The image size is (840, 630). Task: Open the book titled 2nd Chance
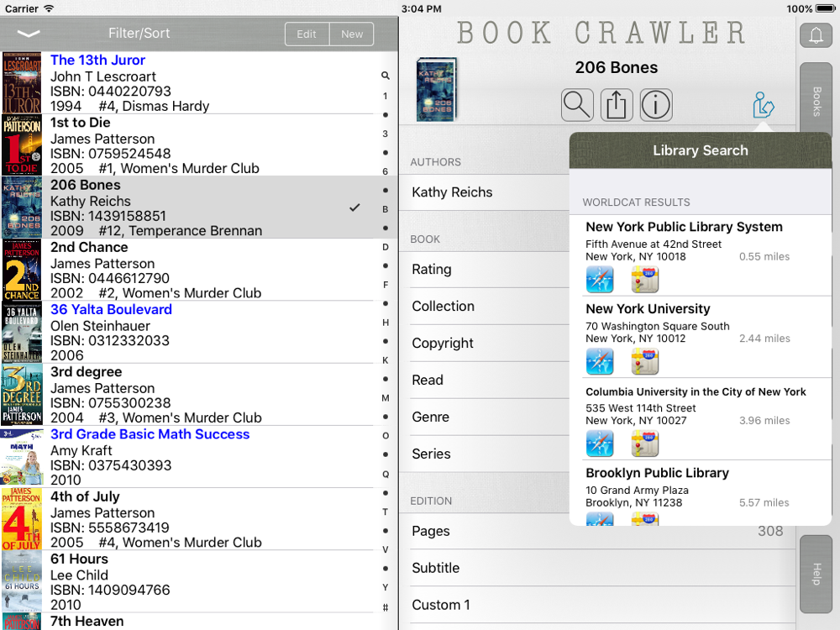[x=89, y=247]
